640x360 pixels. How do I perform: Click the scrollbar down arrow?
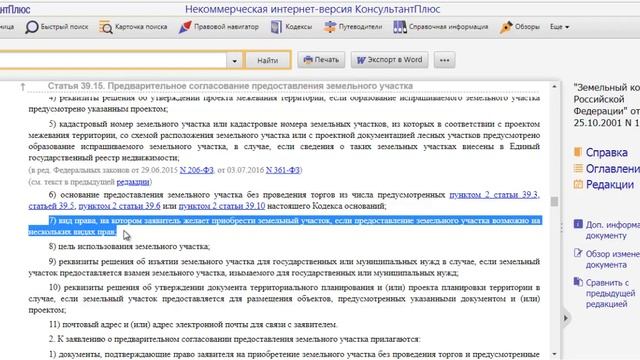pos(554,354)
